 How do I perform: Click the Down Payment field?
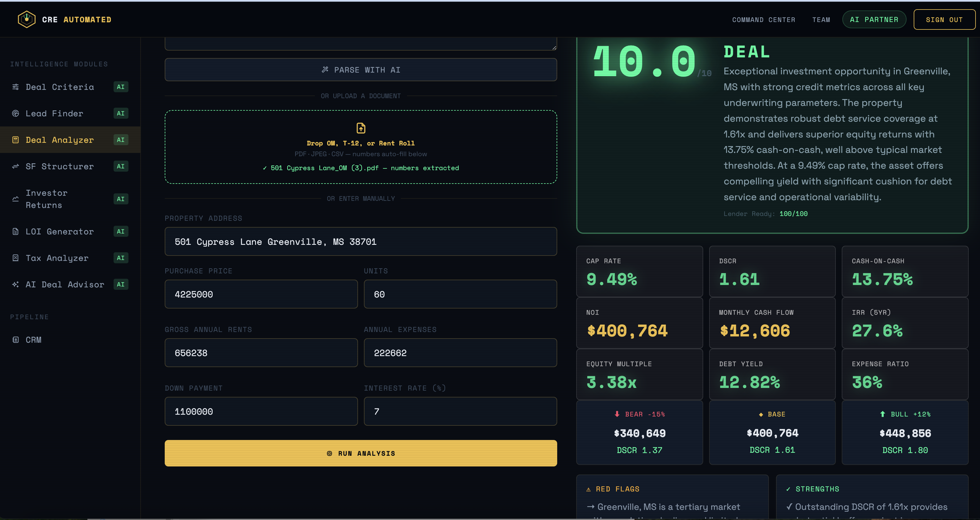point(261,411)
